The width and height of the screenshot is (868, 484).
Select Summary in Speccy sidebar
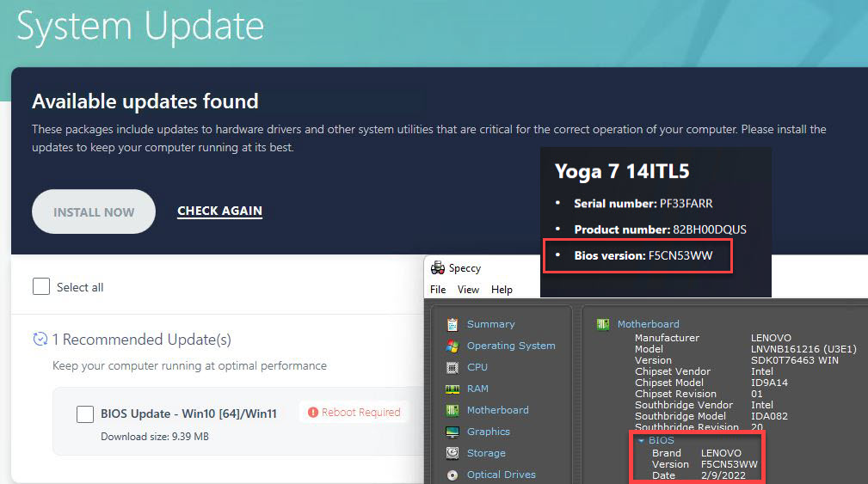click(x=491, y=324)
